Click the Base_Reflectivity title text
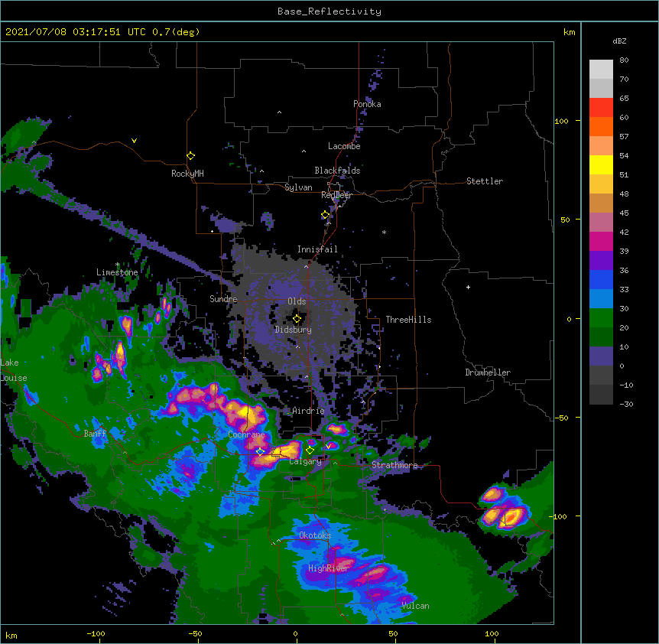 coord(329,11)
